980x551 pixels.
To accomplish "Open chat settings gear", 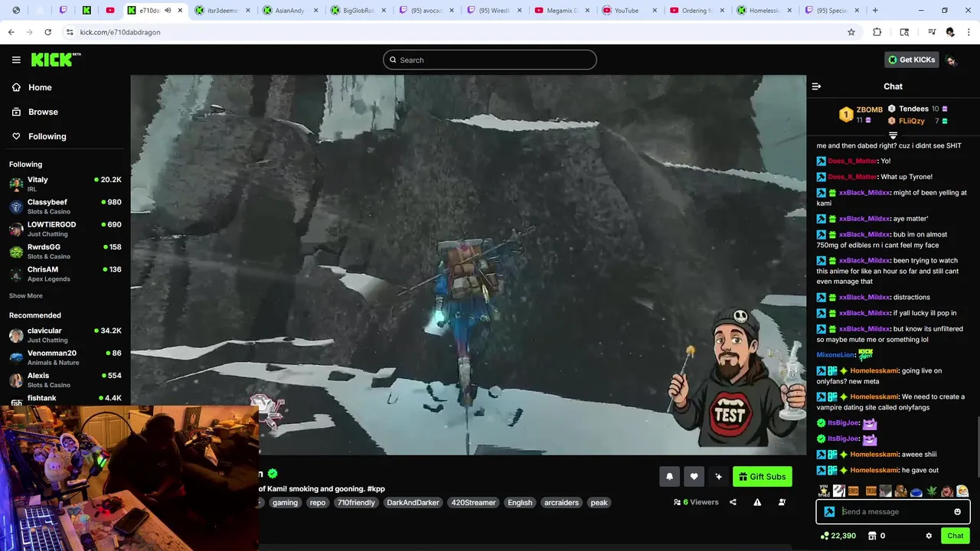I will click(929, 536).
